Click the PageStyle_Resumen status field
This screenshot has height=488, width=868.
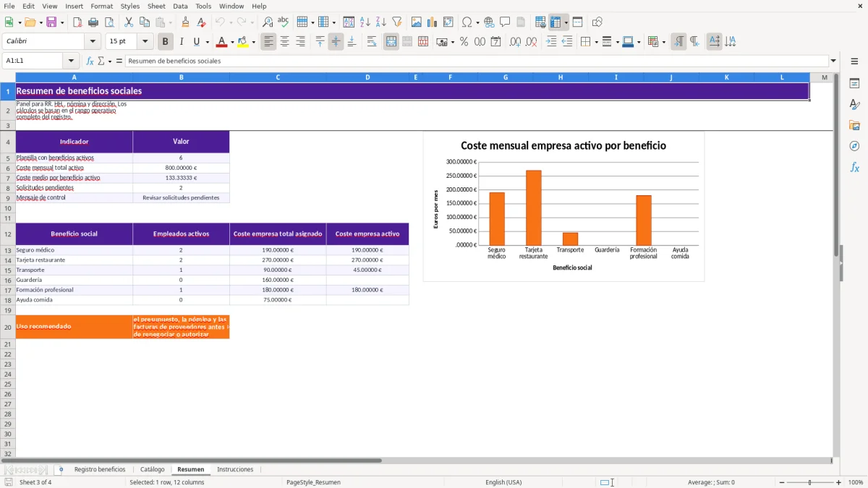point(313,482)
